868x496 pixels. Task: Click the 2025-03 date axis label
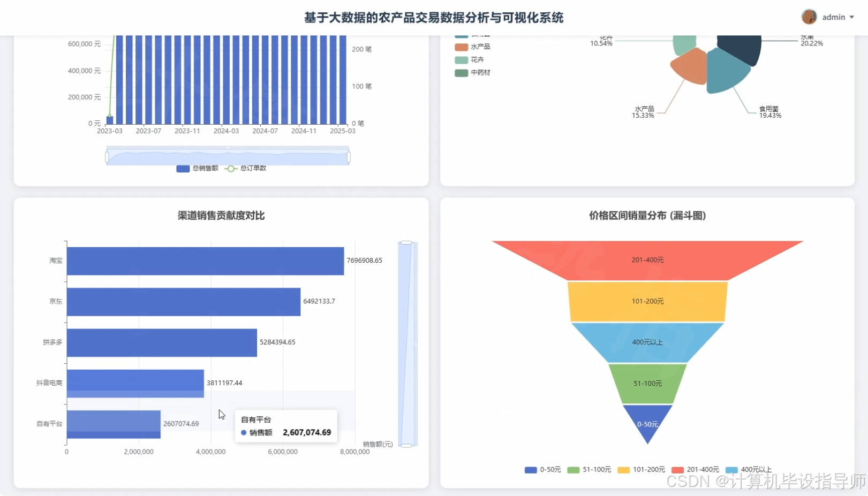(x=343, y=131)
